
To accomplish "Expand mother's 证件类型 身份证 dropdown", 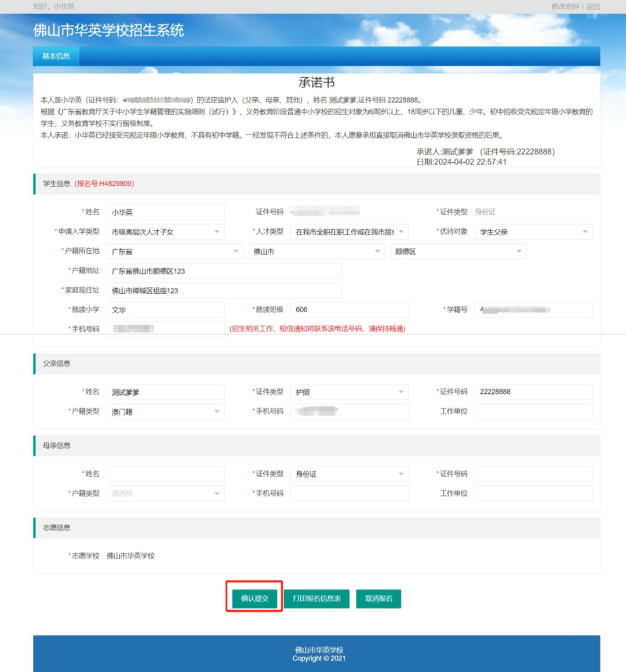I will coord(349,474).
